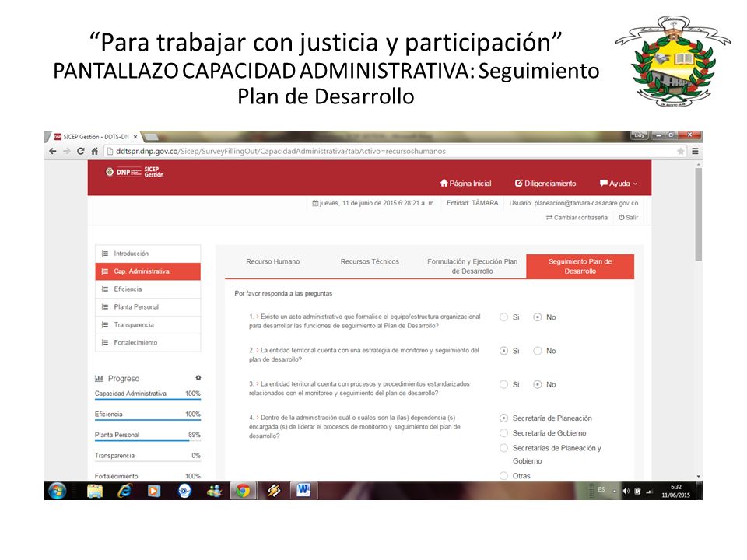The width and height of the screenshot is (747, 560).
Task: Open Microsoft Word from the taskbar
Action: point(303,491)
